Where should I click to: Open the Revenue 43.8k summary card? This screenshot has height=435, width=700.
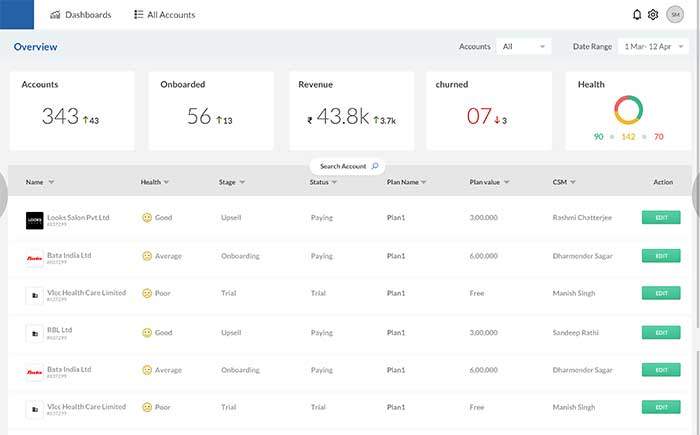pos(352,110)
